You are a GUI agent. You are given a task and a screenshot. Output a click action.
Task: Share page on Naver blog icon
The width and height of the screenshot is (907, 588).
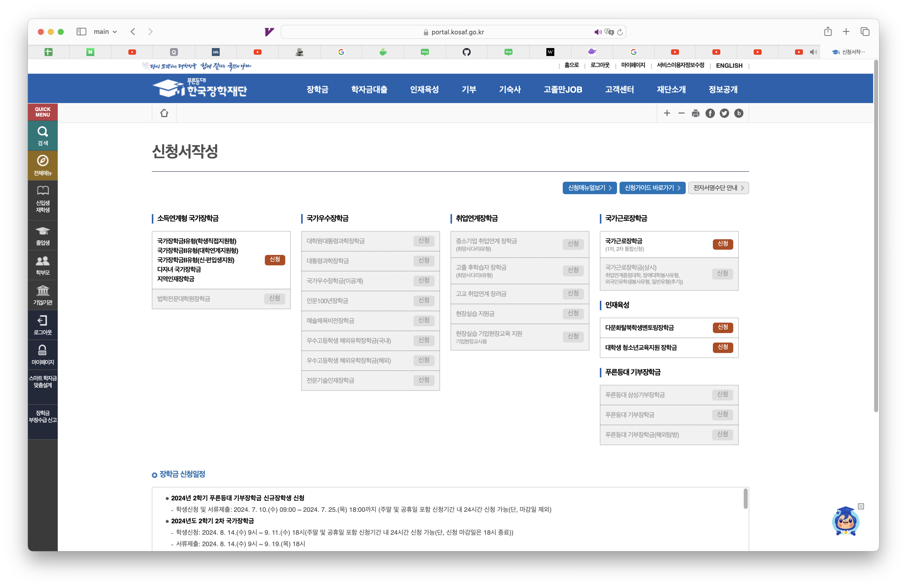tap(738, 113)
